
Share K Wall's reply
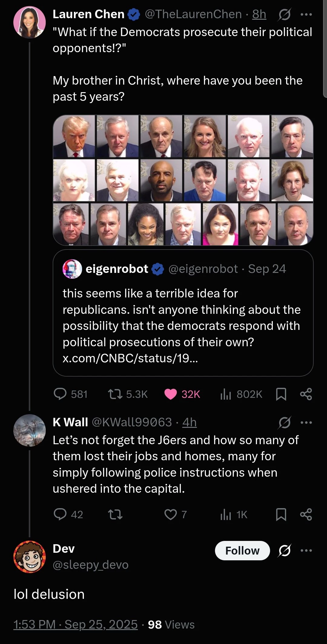[306, 515]
